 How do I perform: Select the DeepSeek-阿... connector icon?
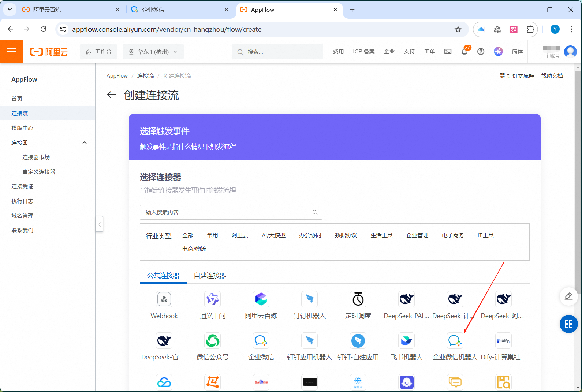tap(503, 299)
